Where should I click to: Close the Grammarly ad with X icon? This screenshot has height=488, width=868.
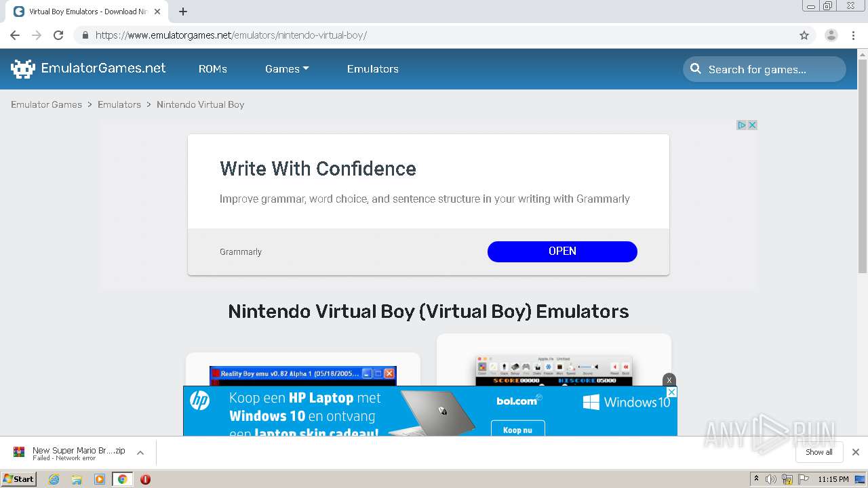pyautogui.click(x=752, y=125)
